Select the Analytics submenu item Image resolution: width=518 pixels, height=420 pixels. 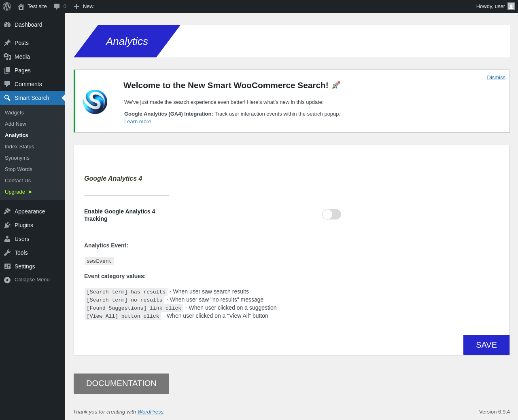pos(17,135)
